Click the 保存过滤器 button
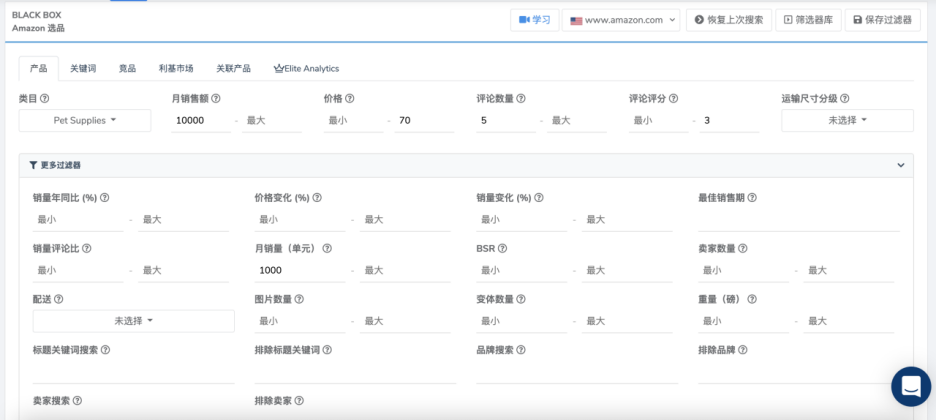 coord(882,20)
